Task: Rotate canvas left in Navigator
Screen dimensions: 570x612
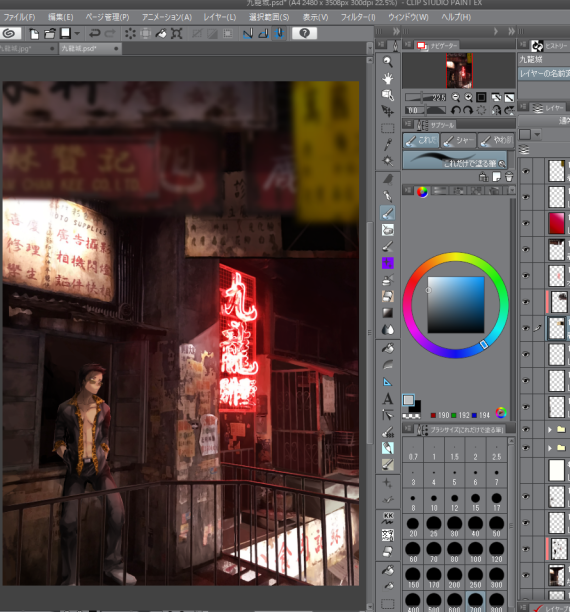Action: coord(456,110)
